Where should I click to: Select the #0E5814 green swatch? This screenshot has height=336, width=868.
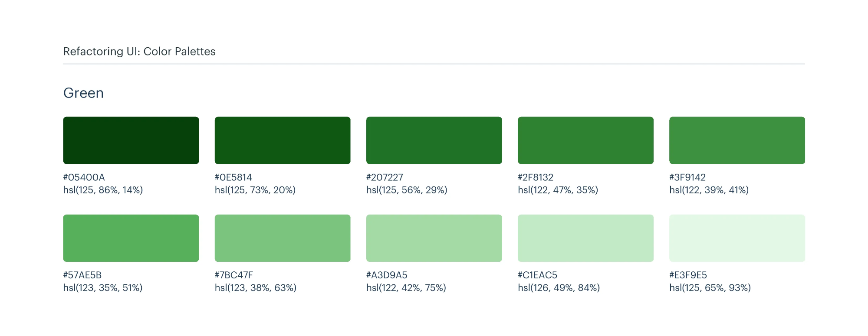[282, 140]
